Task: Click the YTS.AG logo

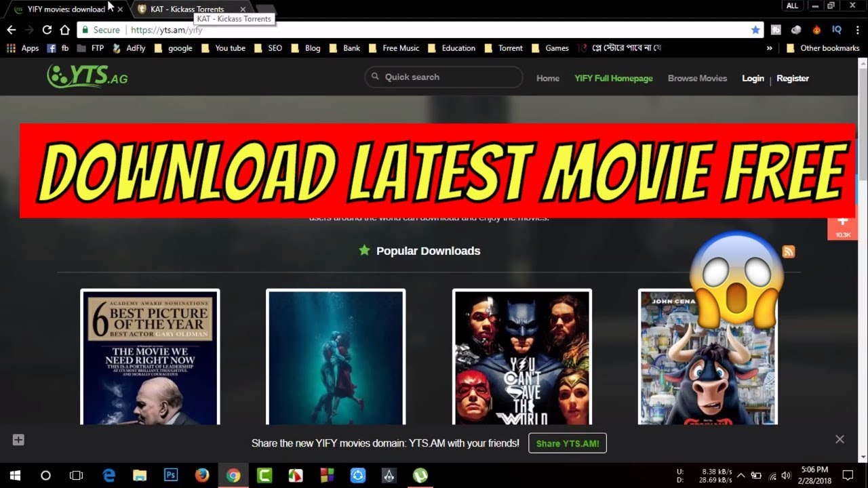Action: tap(87, 77)
